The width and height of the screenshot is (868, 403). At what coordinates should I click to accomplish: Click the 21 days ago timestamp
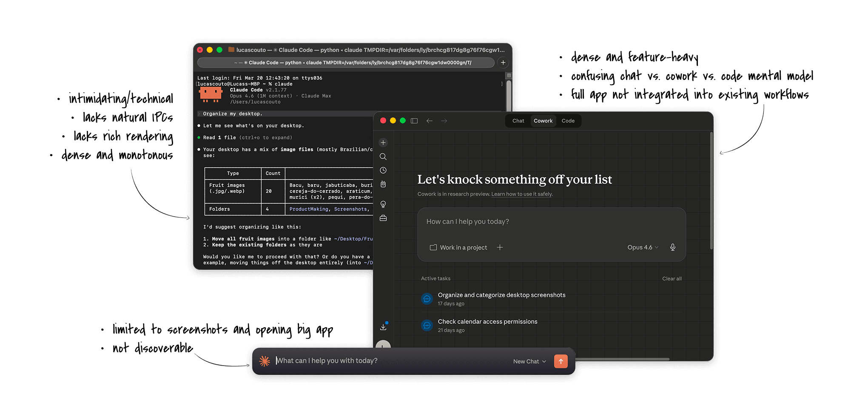coord(451,330)
